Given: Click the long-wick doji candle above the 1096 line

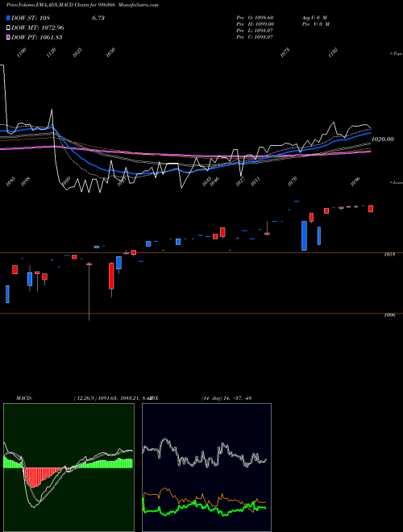Looking at the screenshot, I should [89, 292].
